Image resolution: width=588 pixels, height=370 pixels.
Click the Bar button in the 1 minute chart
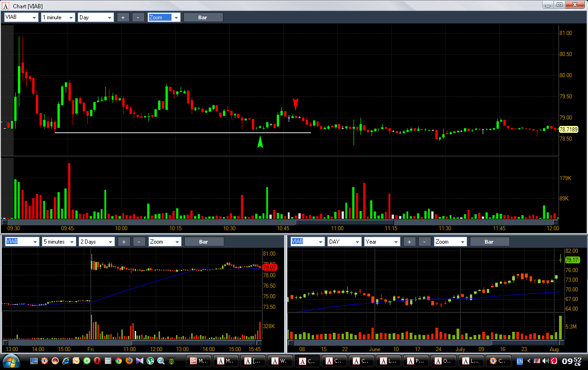click(x=203, y=17)
